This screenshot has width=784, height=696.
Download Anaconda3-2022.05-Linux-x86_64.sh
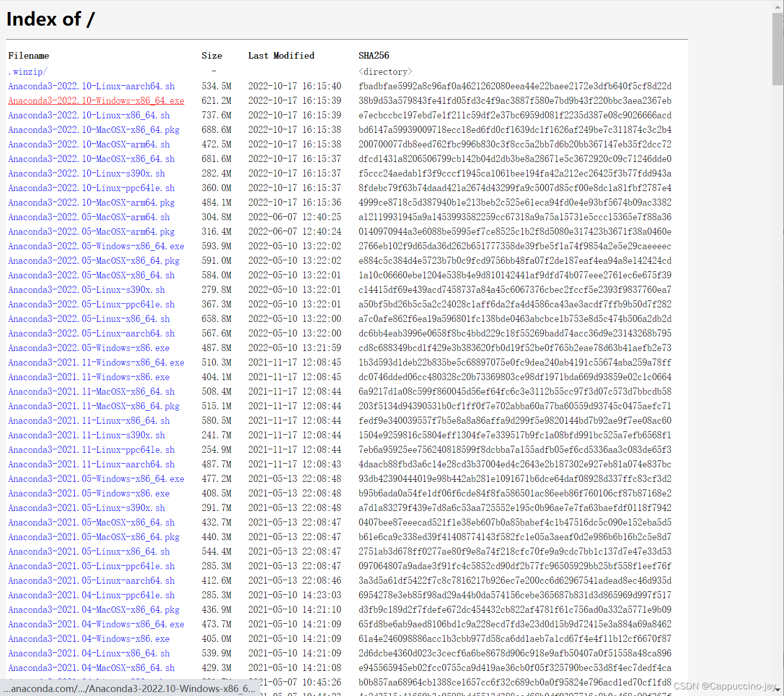[x=89, y=319]
